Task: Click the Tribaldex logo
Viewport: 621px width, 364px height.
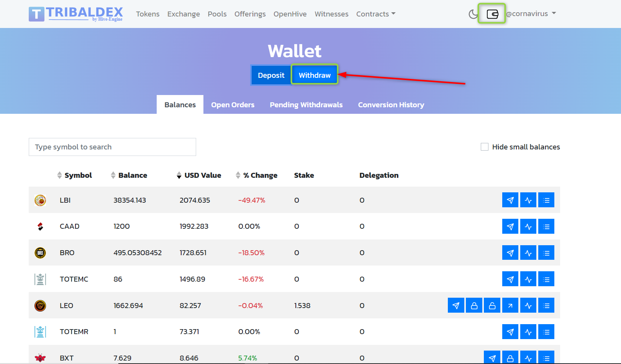Action: 76,14
